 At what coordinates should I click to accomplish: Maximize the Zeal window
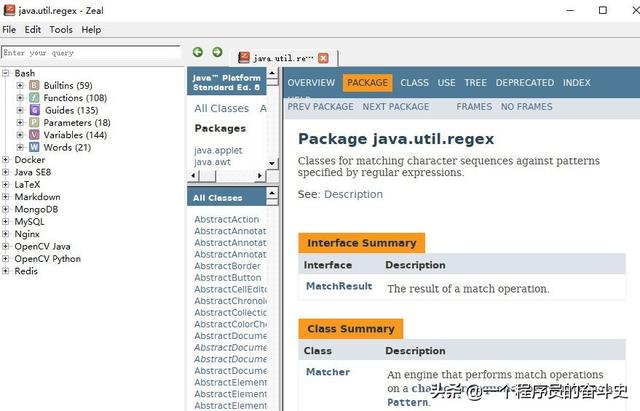coord(603,10)
